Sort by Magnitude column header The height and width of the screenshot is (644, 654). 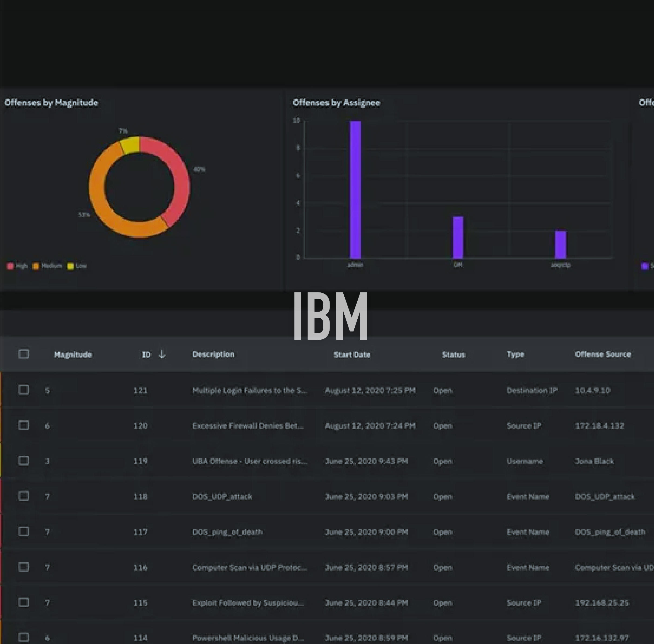73,355
